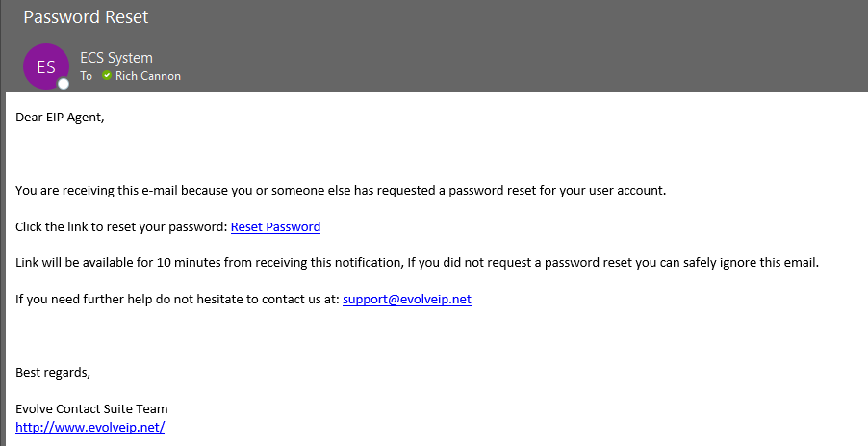Click the "Best regards," closing line
Viewport: 868px width, 446px height.
[53, 372]
